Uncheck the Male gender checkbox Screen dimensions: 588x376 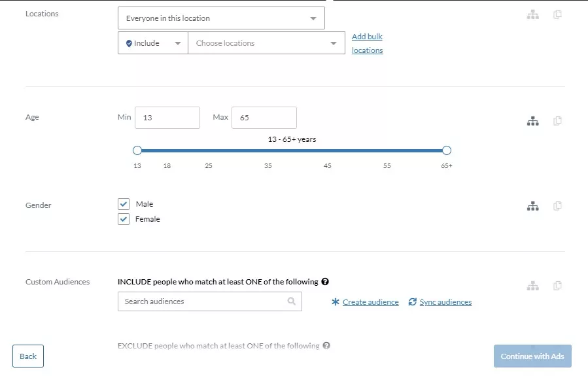click(x=124, y=204)
